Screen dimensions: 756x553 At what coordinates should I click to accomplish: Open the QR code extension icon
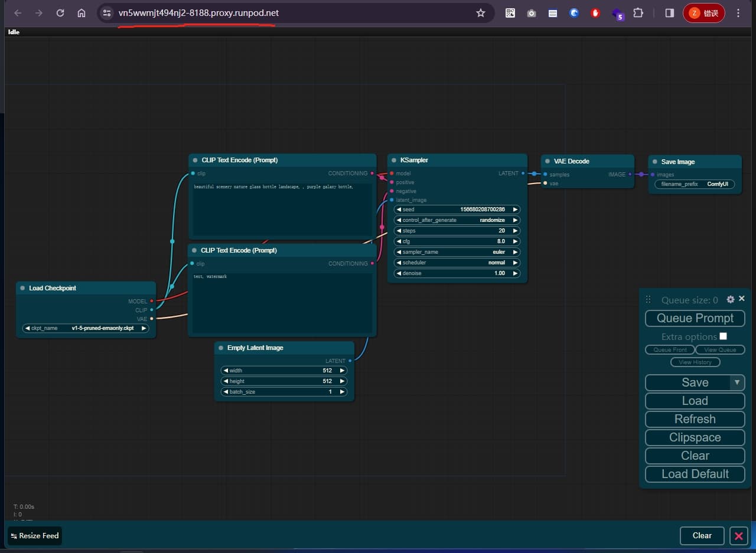[x=510, y=13]
